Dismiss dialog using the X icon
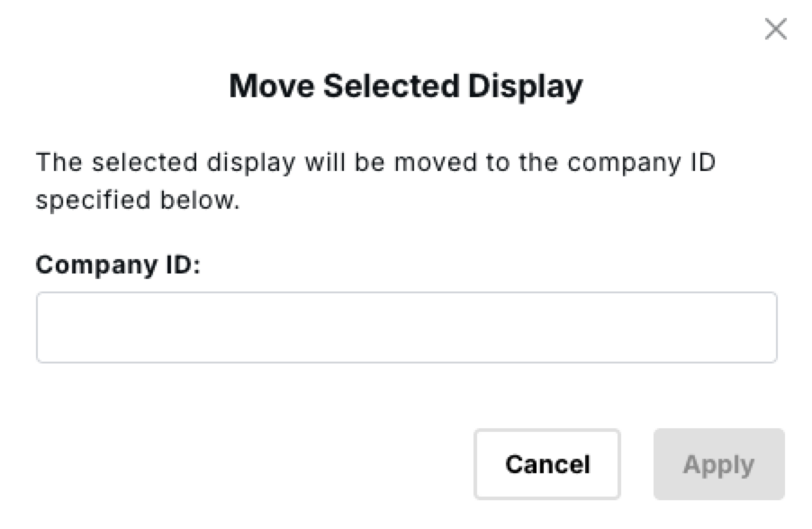 (775, 30)
